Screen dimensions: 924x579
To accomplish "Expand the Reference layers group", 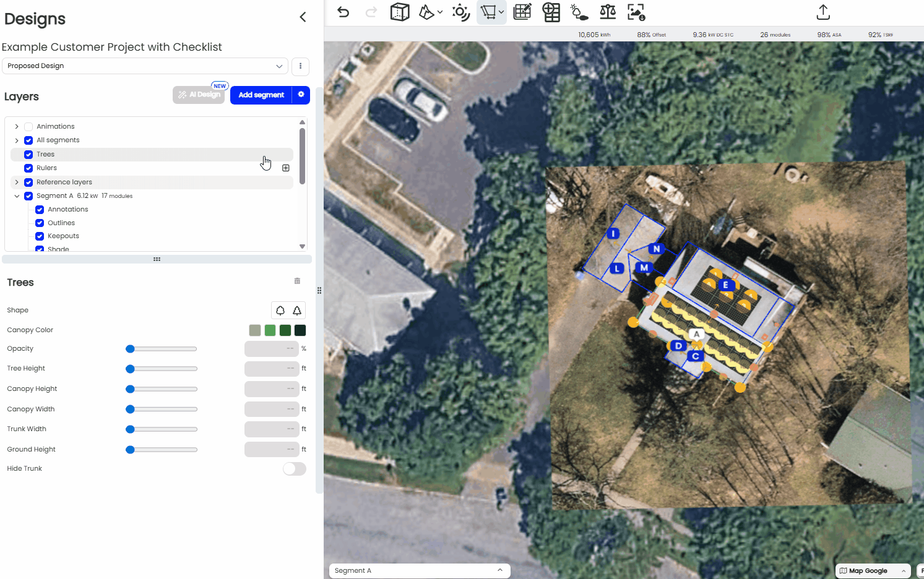I will click(17, 182).
